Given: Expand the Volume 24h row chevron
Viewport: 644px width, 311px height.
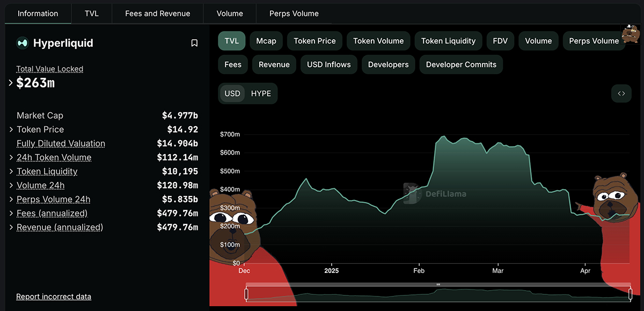Looking at the screenshot, I should coord(11,185).
